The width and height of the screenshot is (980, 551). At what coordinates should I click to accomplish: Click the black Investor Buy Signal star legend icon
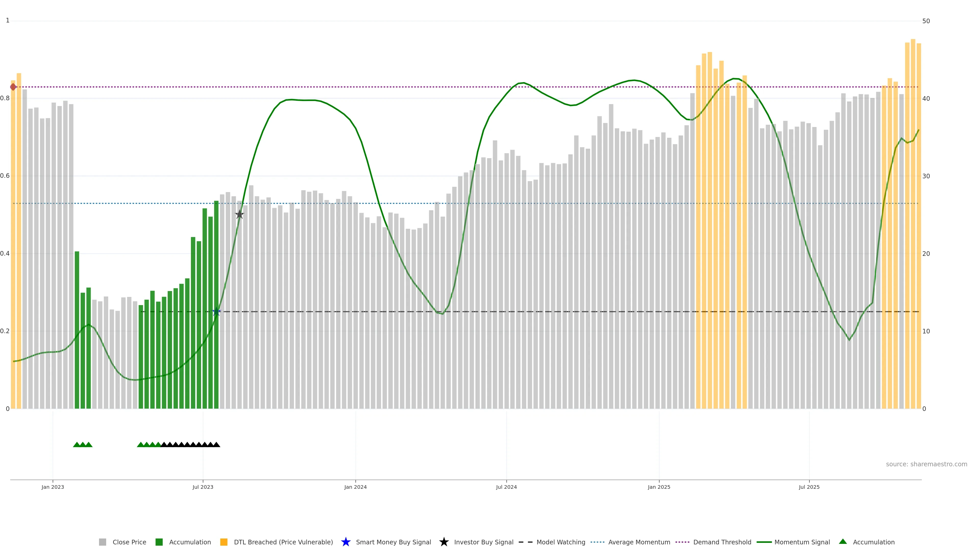coord(444,542)
